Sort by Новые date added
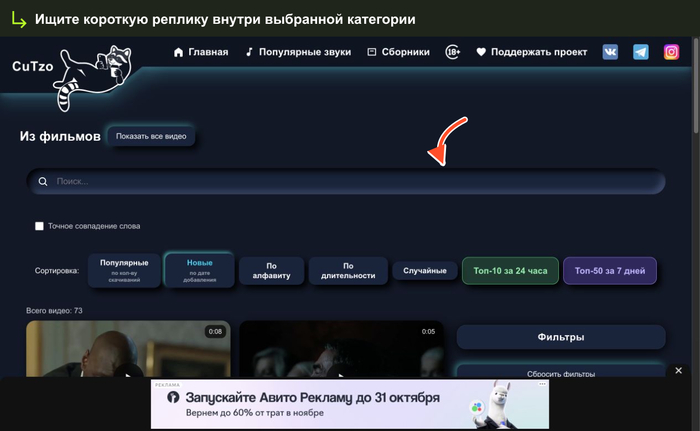 click(x=200, y=270)
